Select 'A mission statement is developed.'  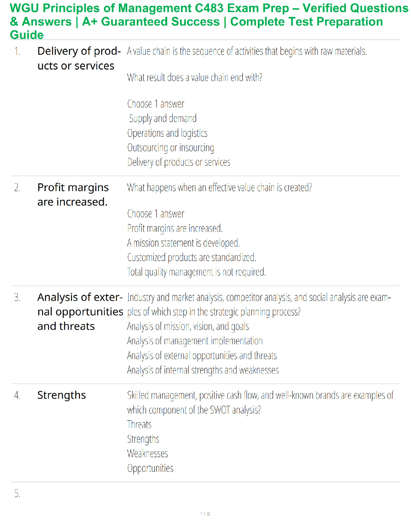[x=183, y=243]
